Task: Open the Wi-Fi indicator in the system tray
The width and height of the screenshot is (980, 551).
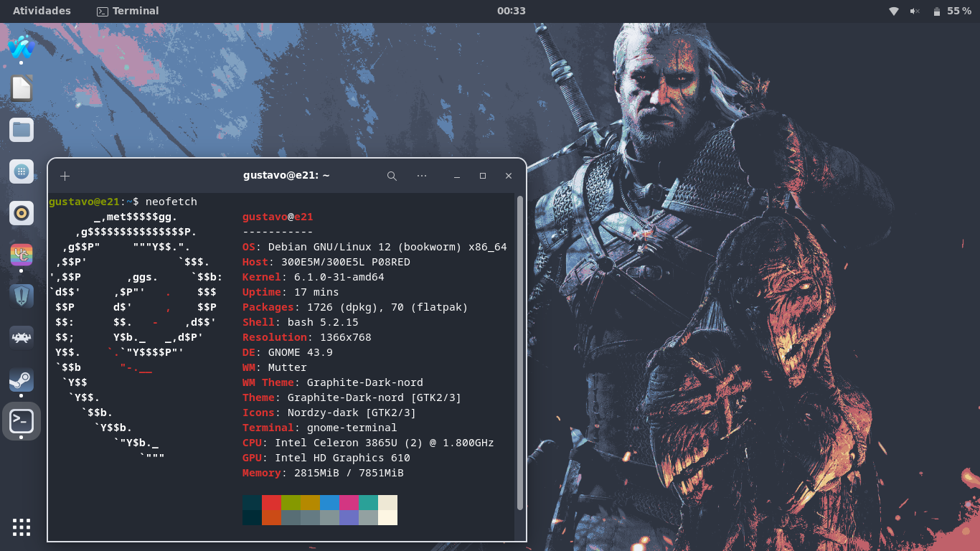Action: click(894, 11)
